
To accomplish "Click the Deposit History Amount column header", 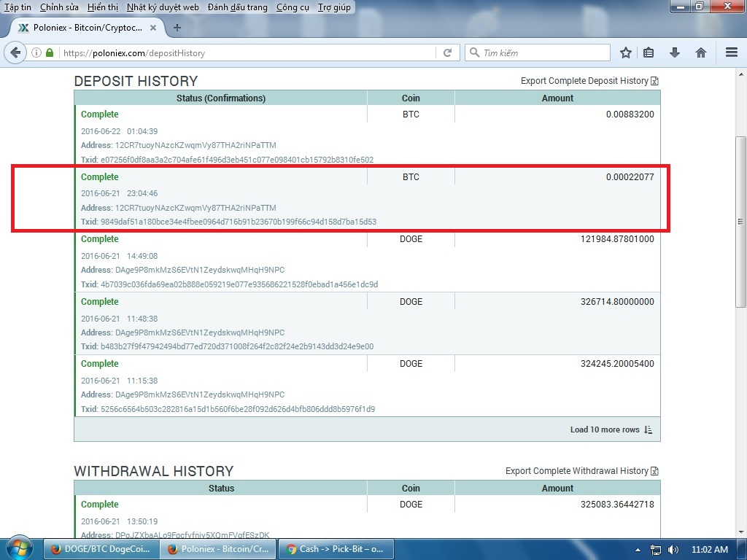I will point(557,98).
